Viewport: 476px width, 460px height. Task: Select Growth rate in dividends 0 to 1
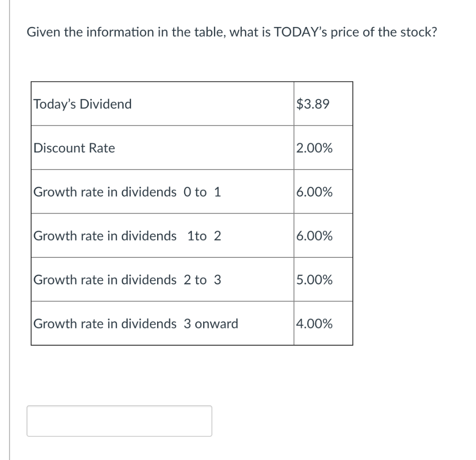[x=126, y=192]
